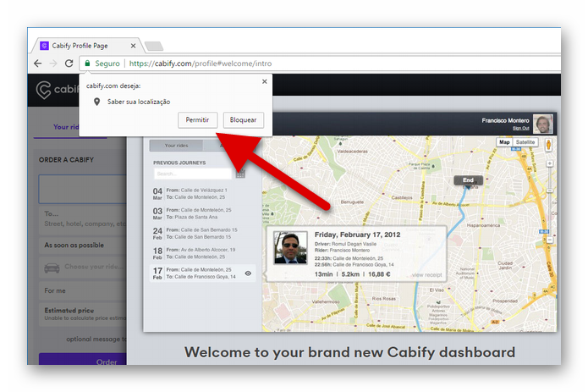Viewport: 588px width, 392px height.
Task: Select the 17 Feb journey to Francisco Goya
Action: (202, 273)
